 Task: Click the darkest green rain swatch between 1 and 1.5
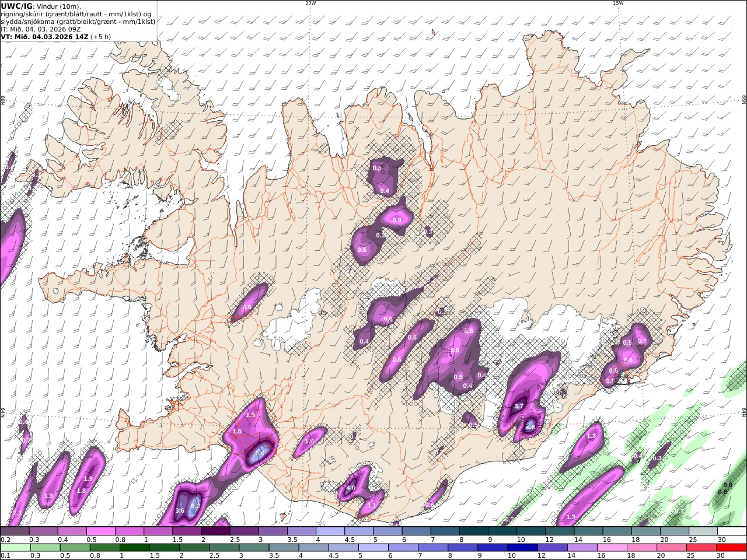[x=135, y=548]
